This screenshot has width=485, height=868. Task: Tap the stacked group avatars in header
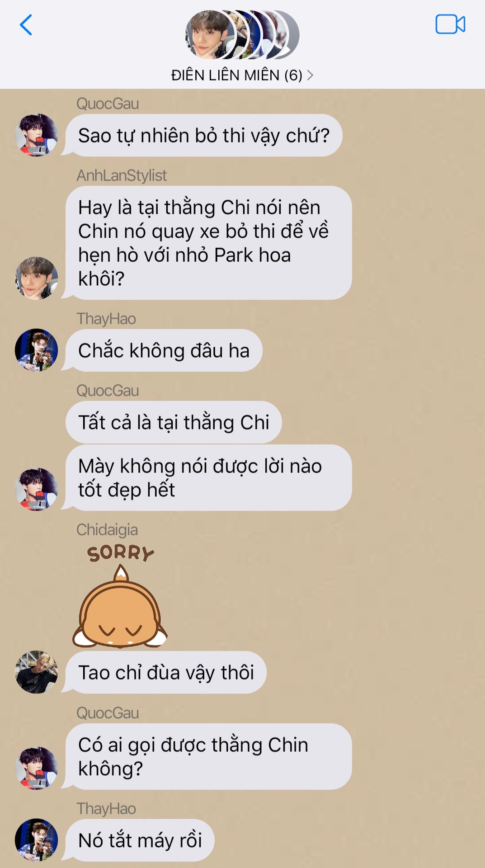(242, 35)
